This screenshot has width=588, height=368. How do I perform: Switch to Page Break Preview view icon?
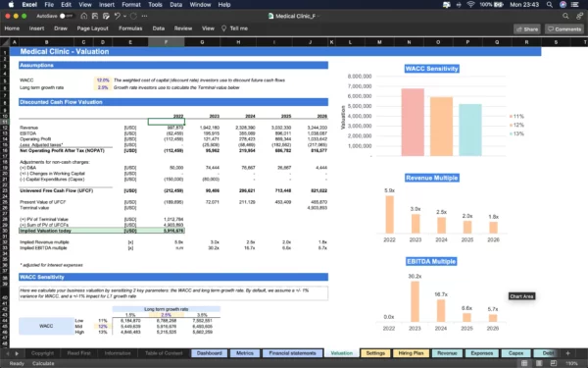pyautogui.click(x=553, y=363)
